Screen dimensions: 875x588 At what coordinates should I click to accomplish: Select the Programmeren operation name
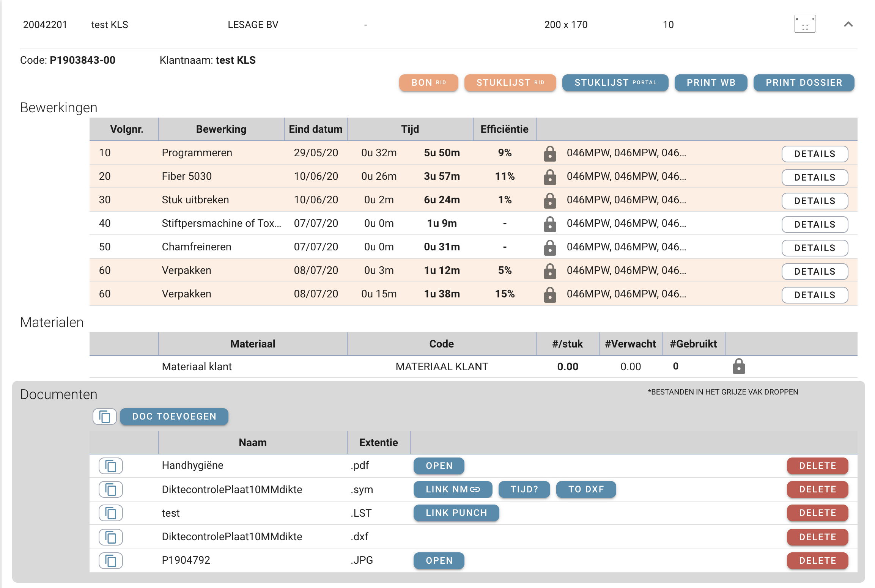tap(197, 153)
